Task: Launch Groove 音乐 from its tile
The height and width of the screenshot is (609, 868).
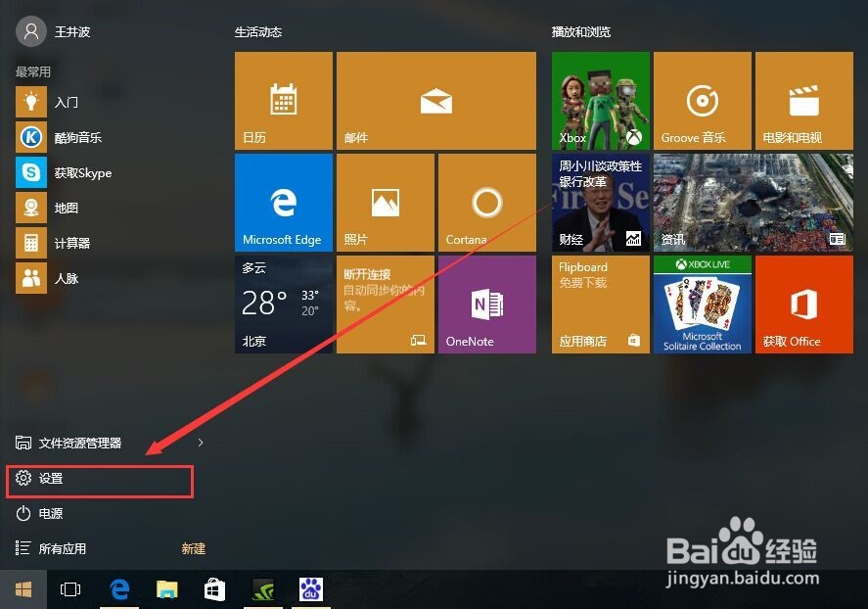Action: [702, 100]
